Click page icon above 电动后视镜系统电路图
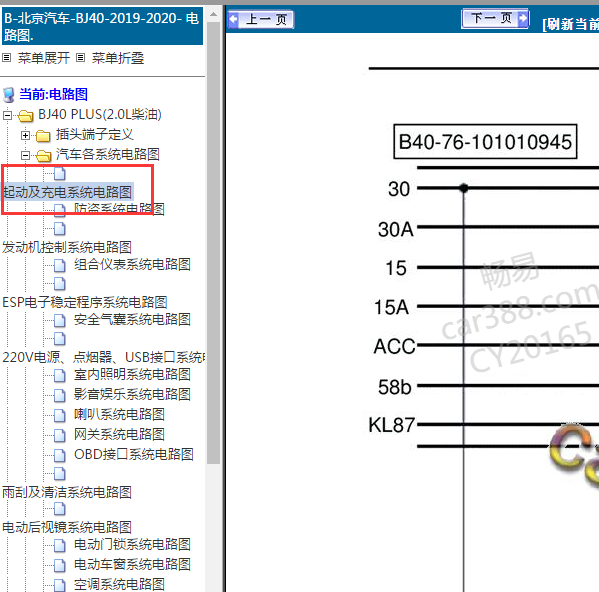Viewport: 599px width, 592px height. (x=60, y=509)
